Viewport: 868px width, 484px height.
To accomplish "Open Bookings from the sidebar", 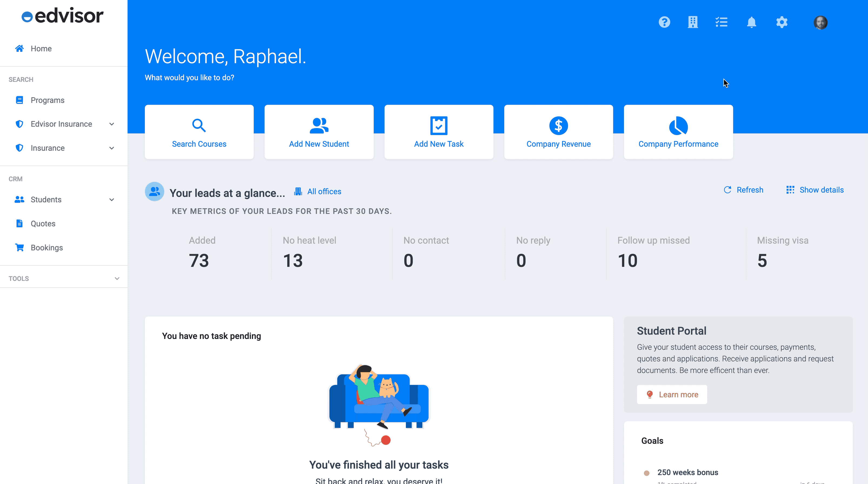I will pos(46,248).
